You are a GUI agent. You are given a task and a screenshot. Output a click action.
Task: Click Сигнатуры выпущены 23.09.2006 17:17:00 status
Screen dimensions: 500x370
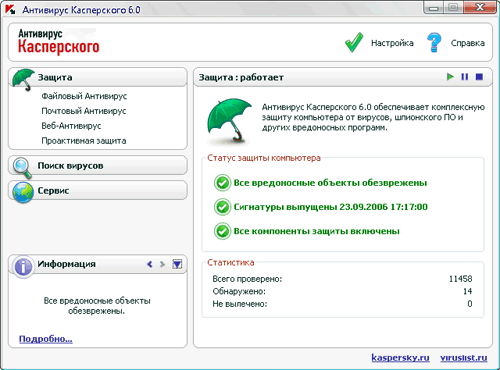click(331, 207)
